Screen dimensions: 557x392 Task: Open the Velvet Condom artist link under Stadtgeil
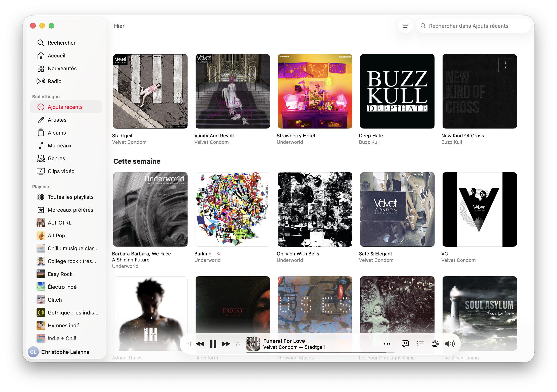point(129,142)
